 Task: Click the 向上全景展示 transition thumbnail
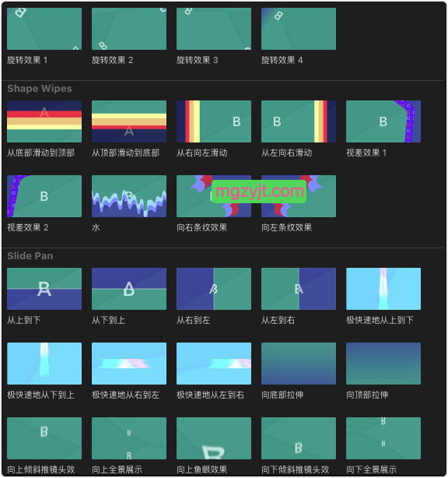pos(129,438)
